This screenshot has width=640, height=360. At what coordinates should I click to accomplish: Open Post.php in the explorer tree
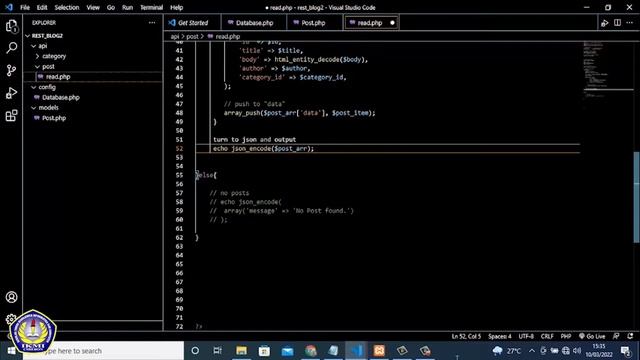point(94,118)
